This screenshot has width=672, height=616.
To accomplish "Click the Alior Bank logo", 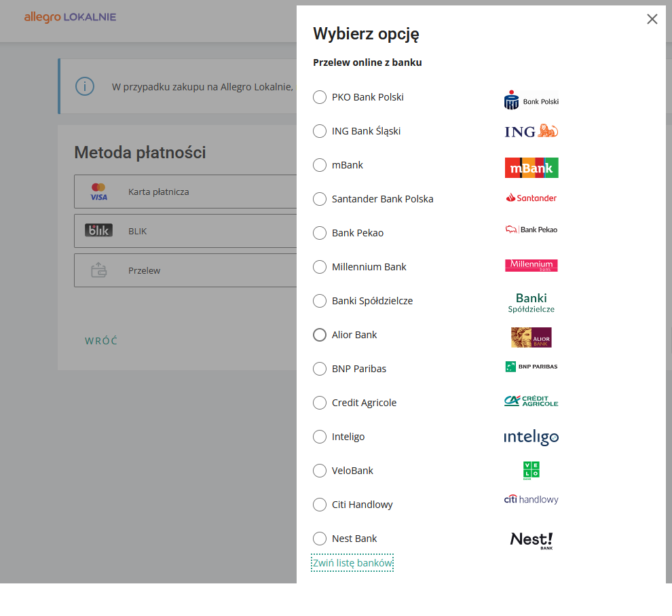I will pos(531,338).
